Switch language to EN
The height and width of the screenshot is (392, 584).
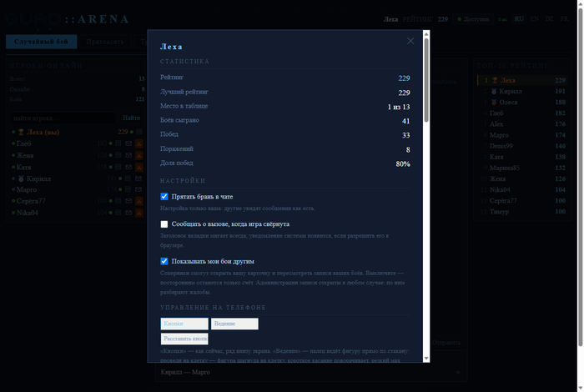pyautogui.click(x=535, y=18)
